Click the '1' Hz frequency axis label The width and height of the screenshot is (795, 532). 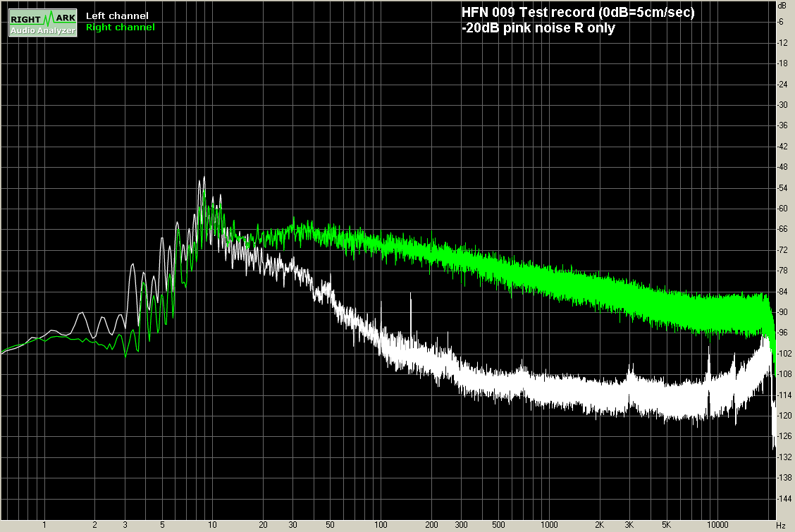click(x=44, y=525)
